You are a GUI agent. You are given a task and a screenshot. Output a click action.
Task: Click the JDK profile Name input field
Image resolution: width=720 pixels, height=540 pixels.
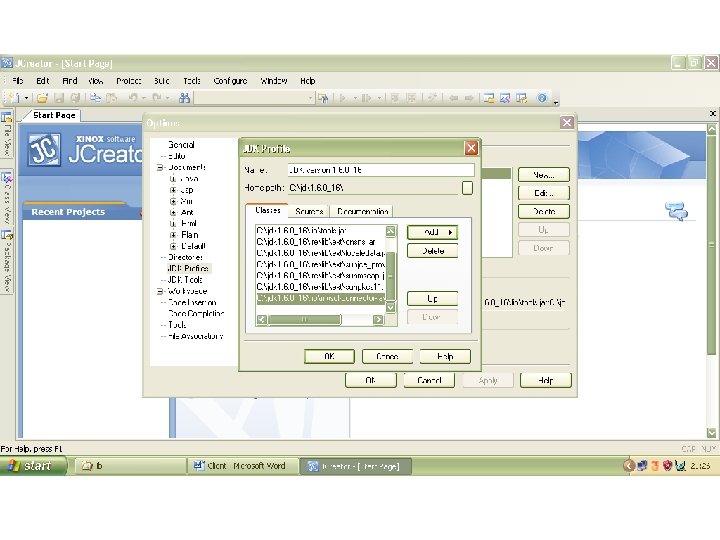click(381, 170)
